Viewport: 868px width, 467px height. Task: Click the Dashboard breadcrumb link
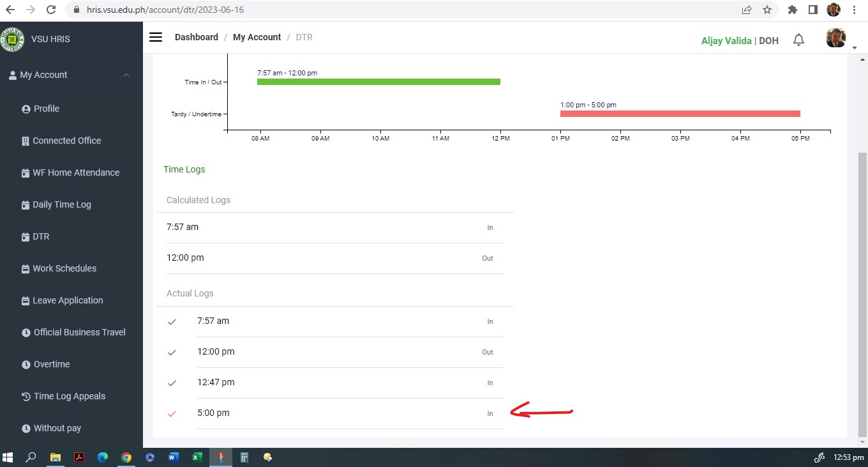tap(197, 37)
